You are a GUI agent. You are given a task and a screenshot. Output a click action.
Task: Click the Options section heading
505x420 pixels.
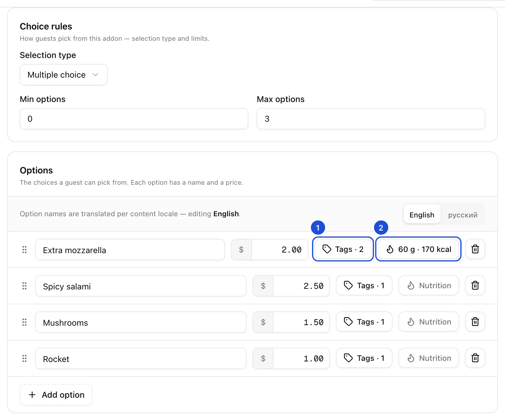coord(36,170)
